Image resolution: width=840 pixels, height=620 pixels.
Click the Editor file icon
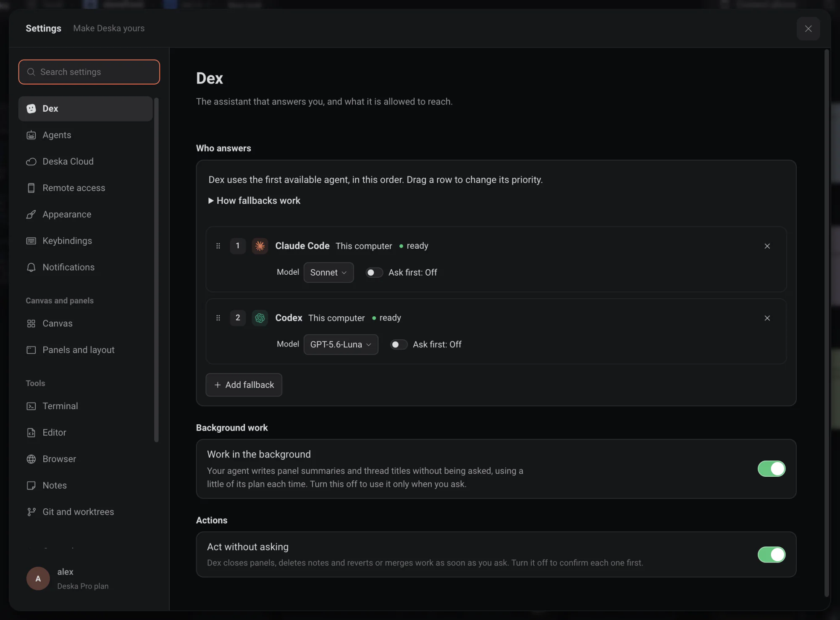[31, 433]
